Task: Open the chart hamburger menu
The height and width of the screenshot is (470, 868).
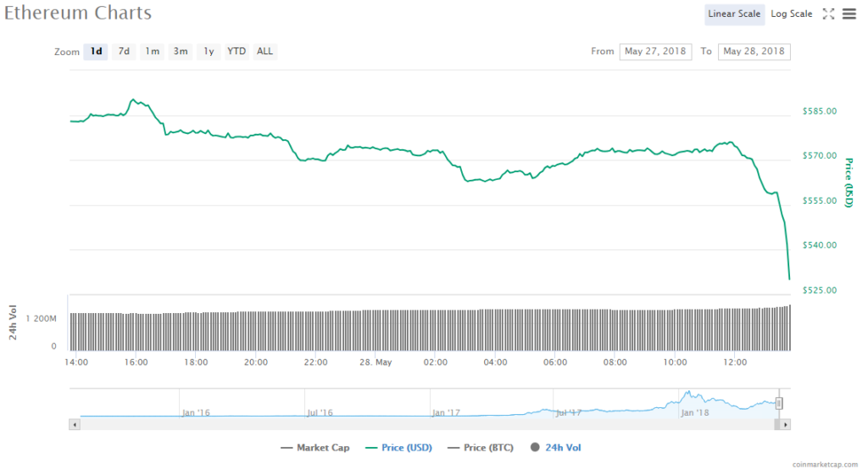Action: point(849,14)
